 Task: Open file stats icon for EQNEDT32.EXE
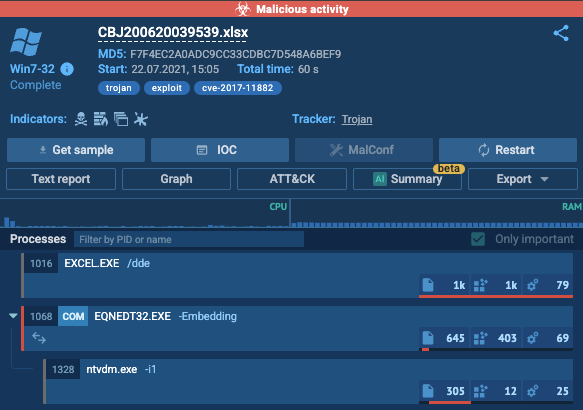[x=428, y=338]
